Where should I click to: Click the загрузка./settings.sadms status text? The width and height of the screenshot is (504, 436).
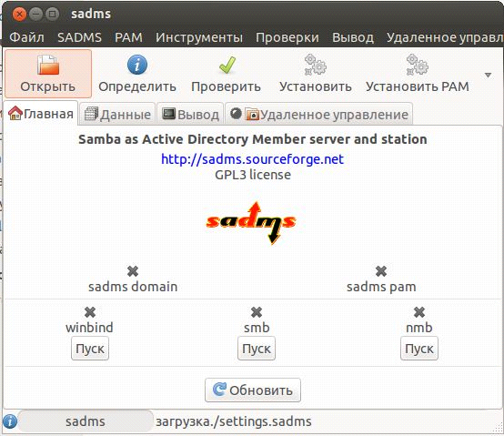point(234,421)
